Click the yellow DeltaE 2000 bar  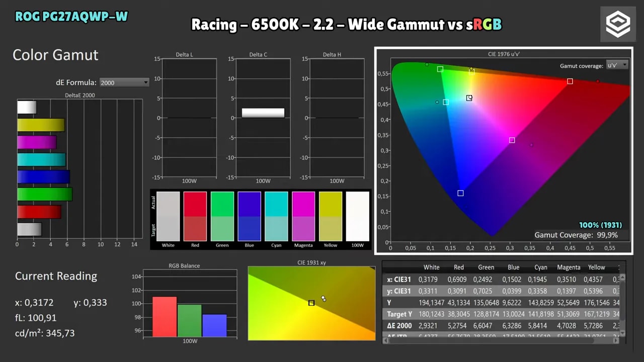41,125
